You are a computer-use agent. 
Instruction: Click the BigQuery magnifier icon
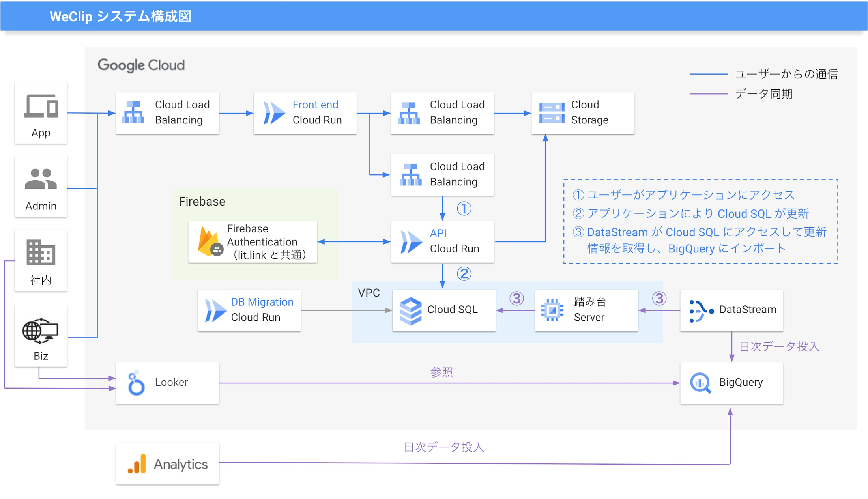pos(700,383)
